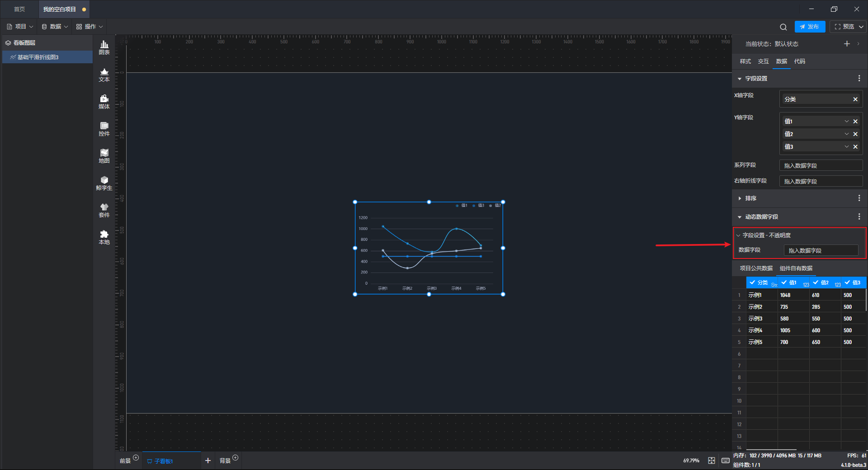
Task: Open the 媒体 media component library
Action: 104,102
